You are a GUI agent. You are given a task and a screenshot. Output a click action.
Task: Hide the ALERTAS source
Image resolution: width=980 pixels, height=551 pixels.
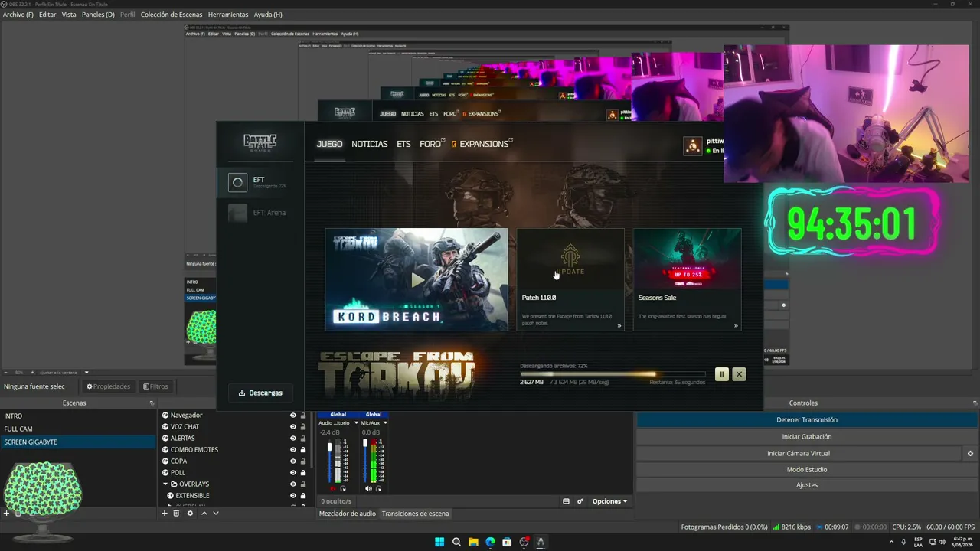(292, 439)
